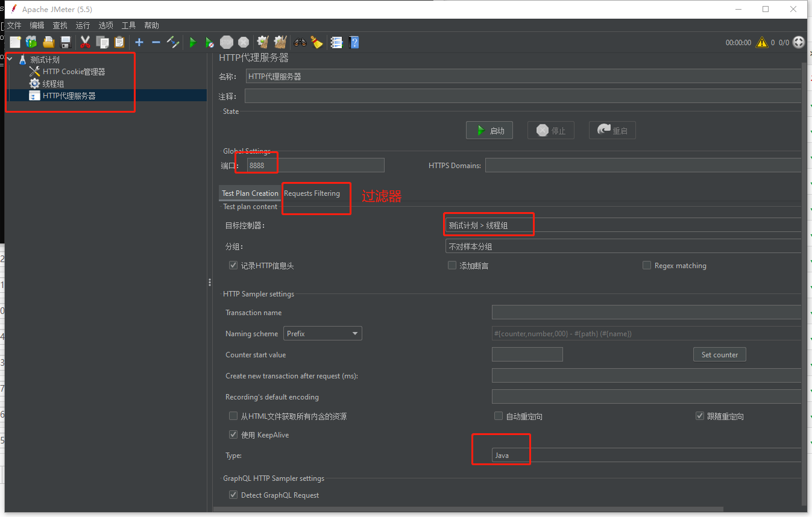Switch to the Test Plan Creation tab
The height and width of the screenshot is (517, 812).
[x=250, y=193]
